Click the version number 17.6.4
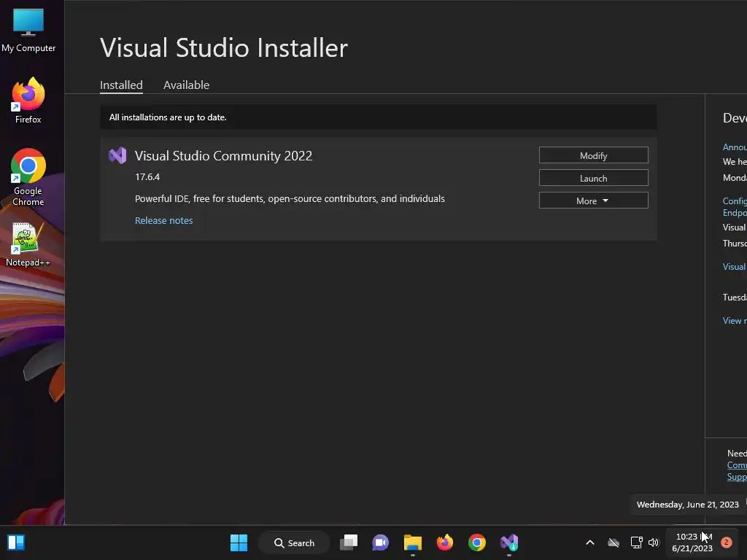 147,176
